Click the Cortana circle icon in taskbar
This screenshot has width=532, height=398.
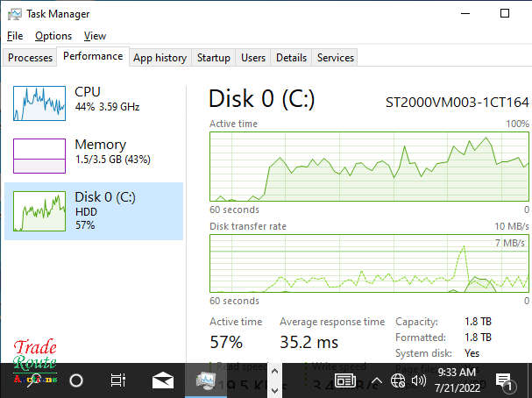pyautogui.click(x=76, y=380)
